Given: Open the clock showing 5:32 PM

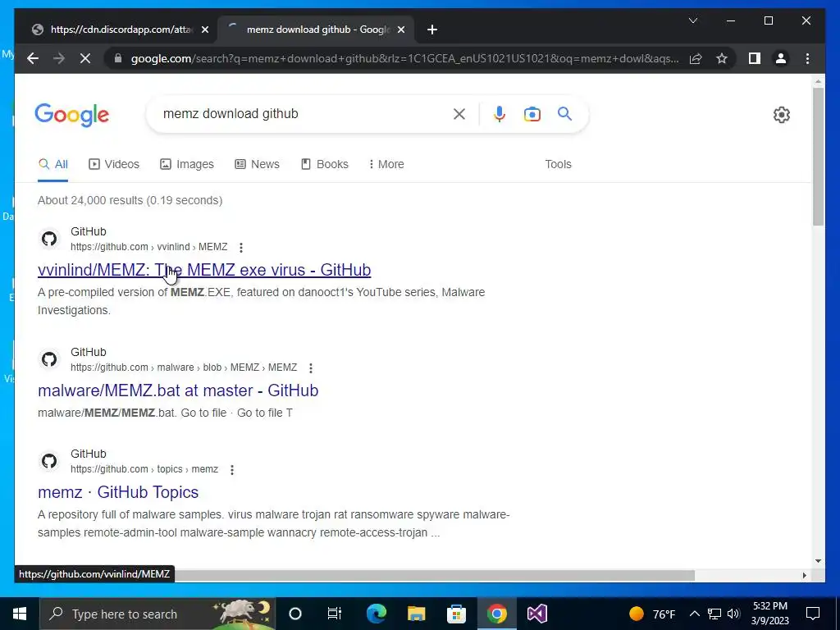Looking at the screenshot, I should [769, 614].
